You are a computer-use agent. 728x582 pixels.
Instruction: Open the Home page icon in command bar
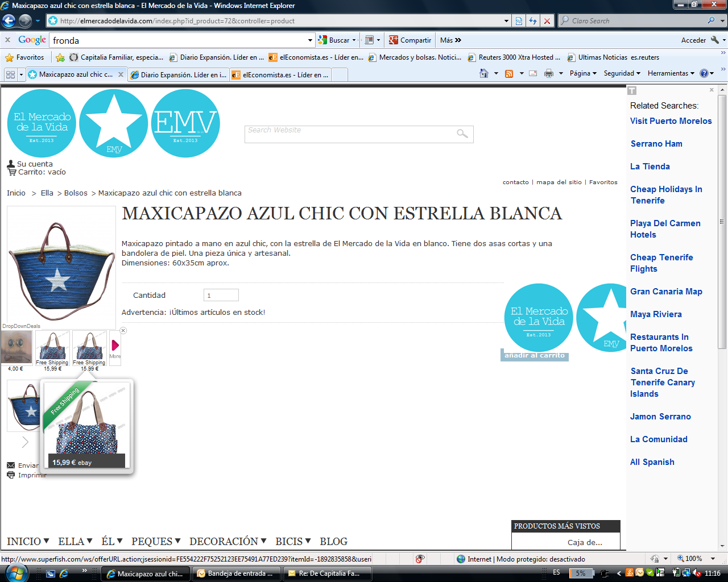tap(484, 73)
